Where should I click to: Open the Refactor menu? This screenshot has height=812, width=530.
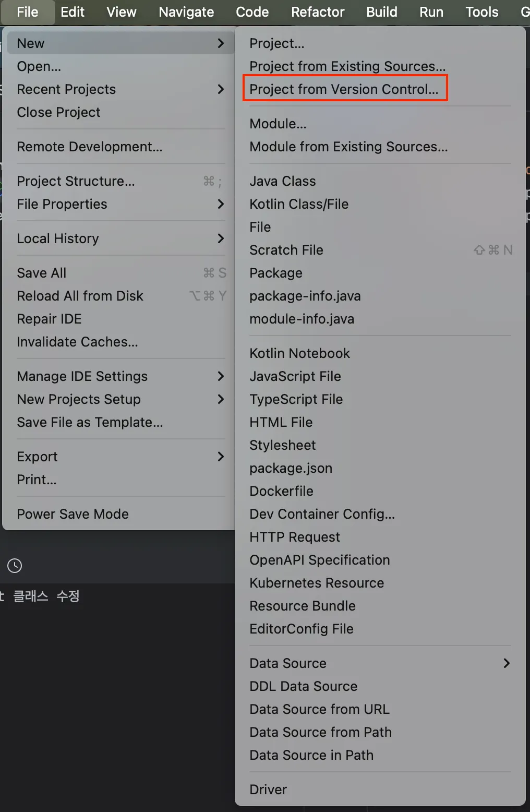tap(318, 12)
